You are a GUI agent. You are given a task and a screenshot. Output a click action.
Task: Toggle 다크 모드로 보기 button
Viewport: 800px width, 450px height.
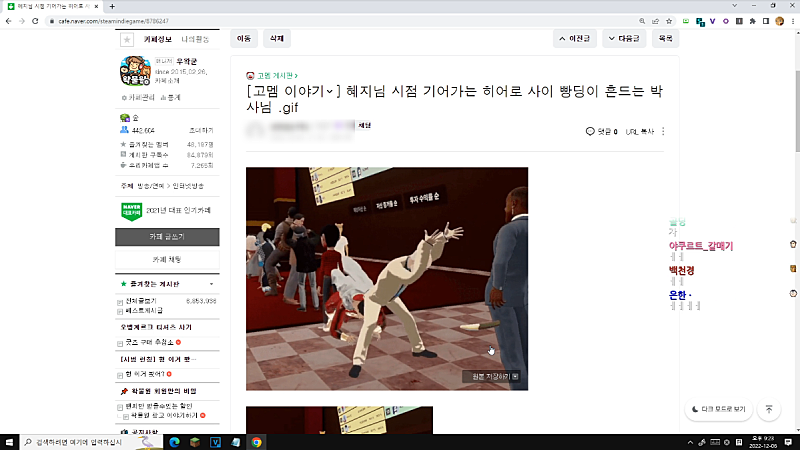coord(718,409)
